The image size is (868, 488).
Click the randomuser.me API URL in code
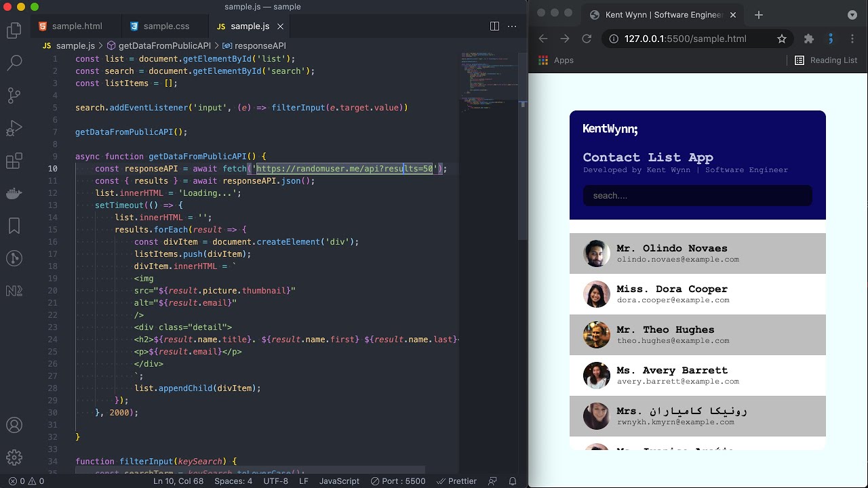[344, 169]
